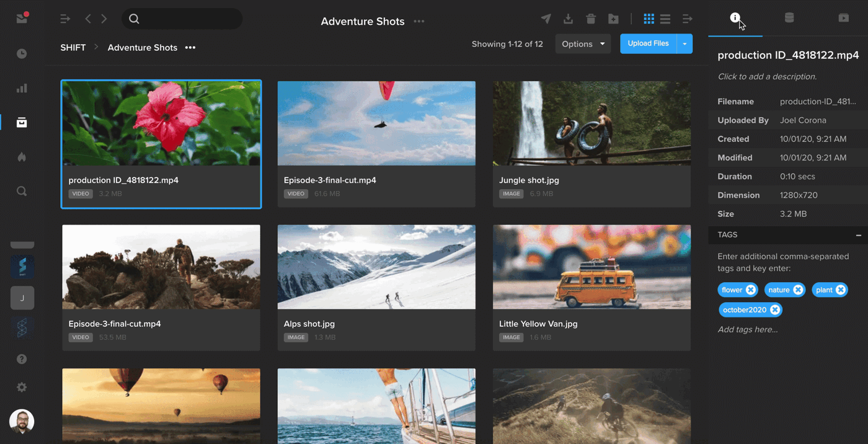The width and height of the screenshot is (868, 444).
Task: Click the share paper plane icon
Action: 546,19
